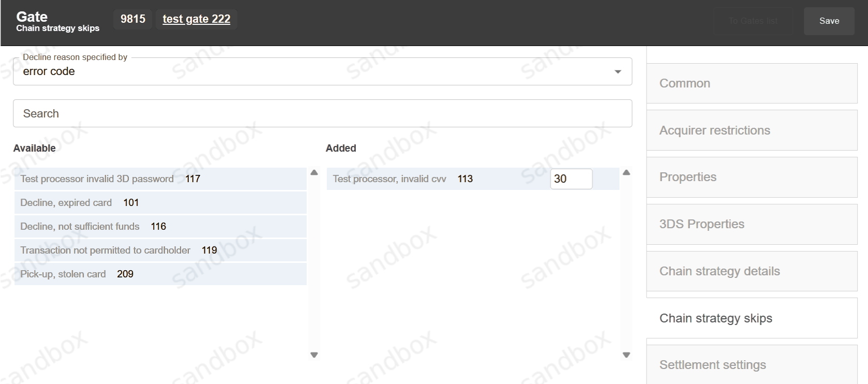Image resolution: width=868 pixels, height=384 pixels.
Task: Add Decline, not sufficient funds 116
Action: [160, 227]
